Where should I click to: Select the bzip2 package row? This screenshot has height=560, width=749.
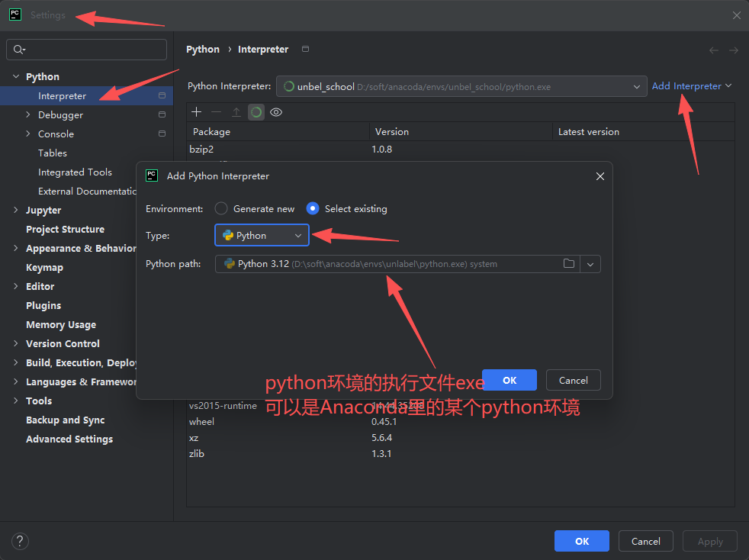tap(461, 150)
